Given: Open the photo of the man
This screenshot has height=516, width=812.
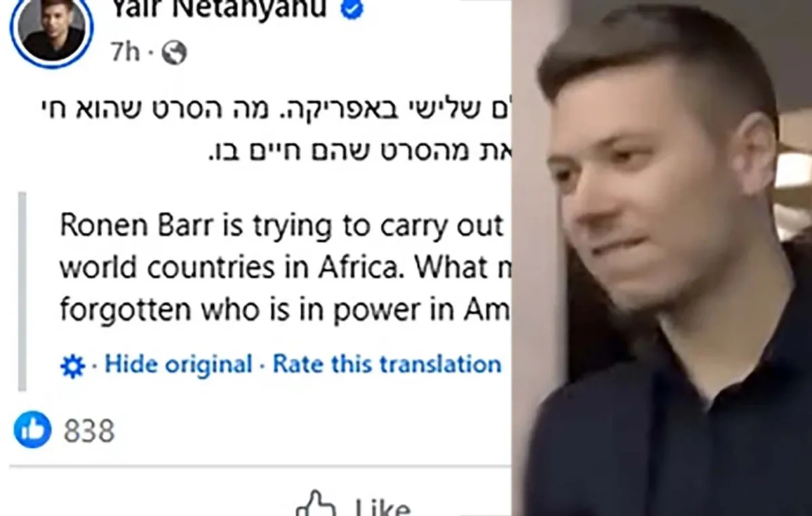Looking at the screenshot, I should tap(662, 258).
